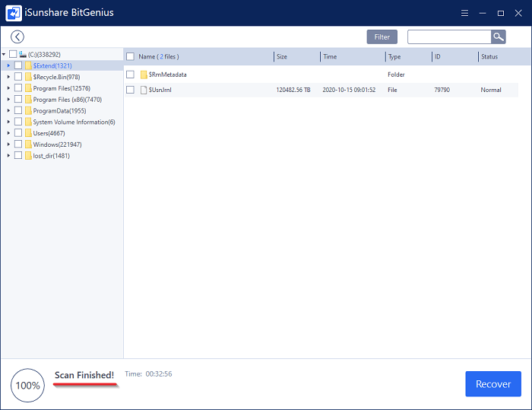Image resolution: width=532 pixels, height=410 pixels.
Task: Click the blue Recover button
Action: click(493, 383)
